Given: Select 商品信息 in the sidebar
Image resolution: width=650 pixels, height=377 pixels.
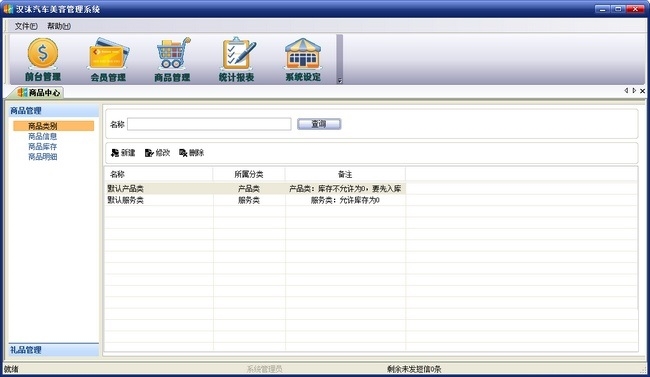Looking at the screenshot, I should [x=42, y=136].
